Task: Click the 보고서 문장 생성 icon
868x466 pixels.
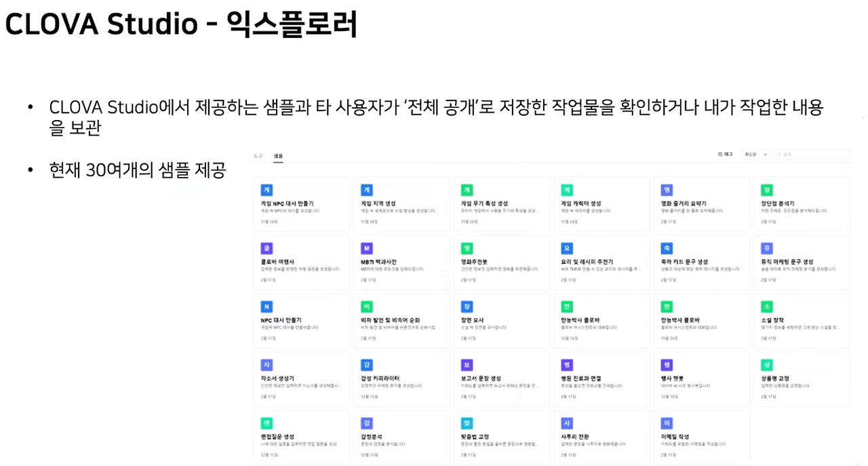Action: coord(467,365)
